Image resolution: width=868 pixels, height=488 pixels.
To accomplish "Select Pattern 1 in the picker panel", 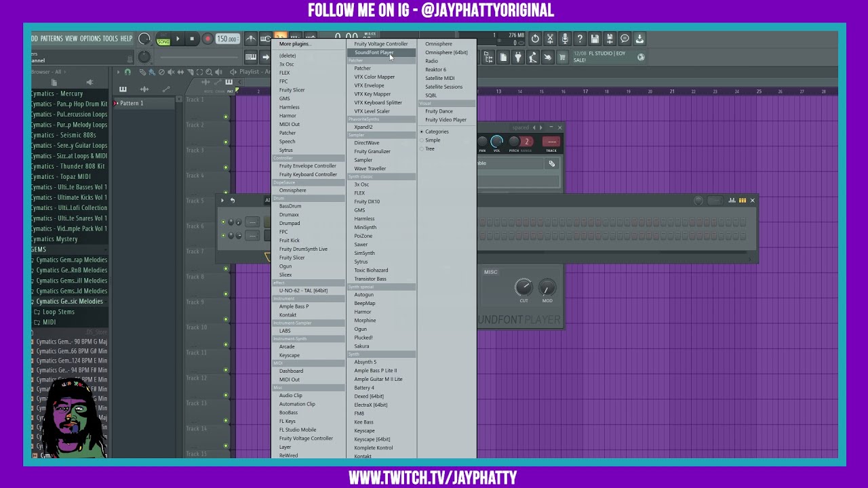I will tap(143, 103).
